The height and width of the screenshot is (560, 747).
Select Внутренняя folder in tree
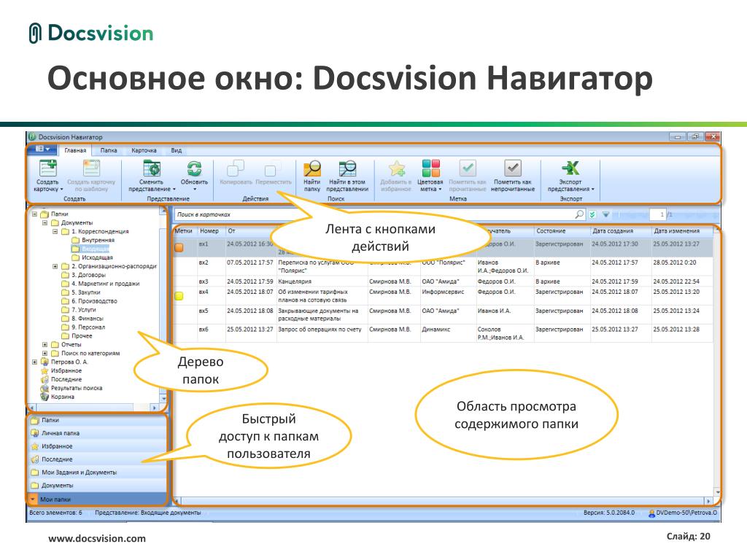pos(98,240)
